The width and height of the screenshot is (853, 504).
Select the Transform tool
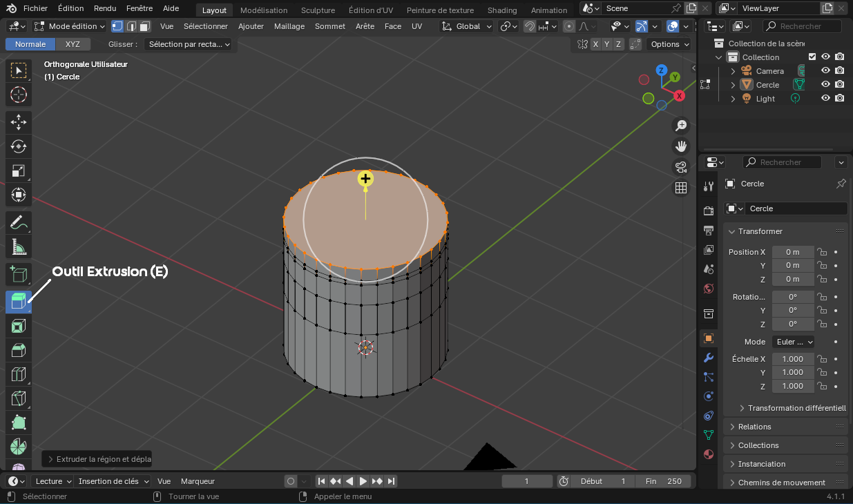[x=19, y=195]
